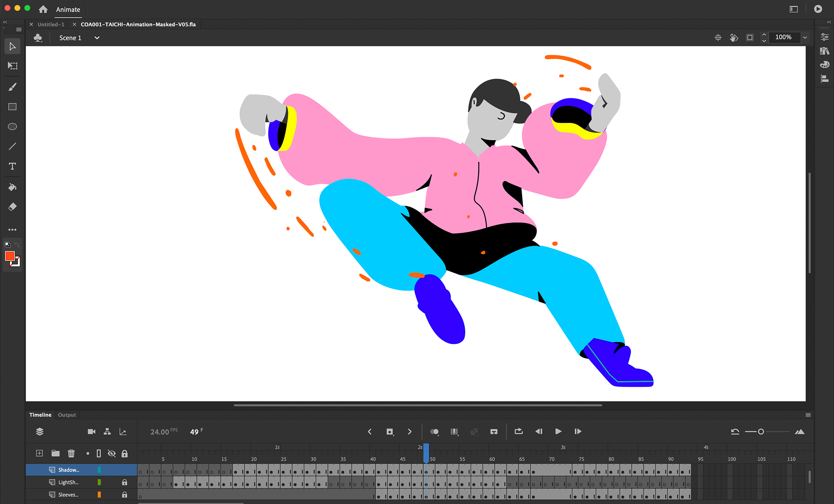Viewport: 834px width, 504px height.
Task: Show parenting view icon
Action: pos(107,432)
